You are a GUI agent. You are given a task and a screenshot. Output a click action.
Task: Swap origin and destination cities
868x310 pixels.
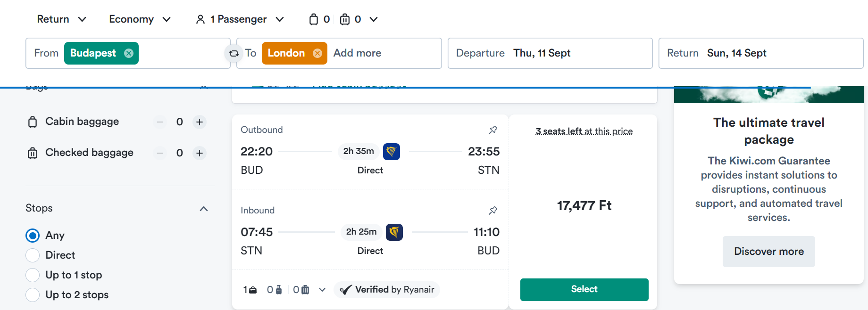[234, 53]
